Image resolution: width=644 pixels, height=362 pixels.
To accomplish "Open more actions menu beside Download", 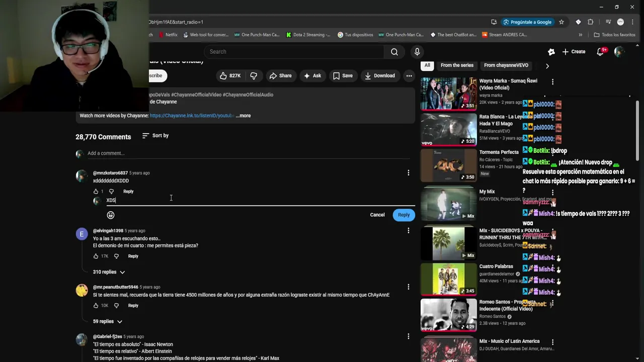I will (409, 75).
